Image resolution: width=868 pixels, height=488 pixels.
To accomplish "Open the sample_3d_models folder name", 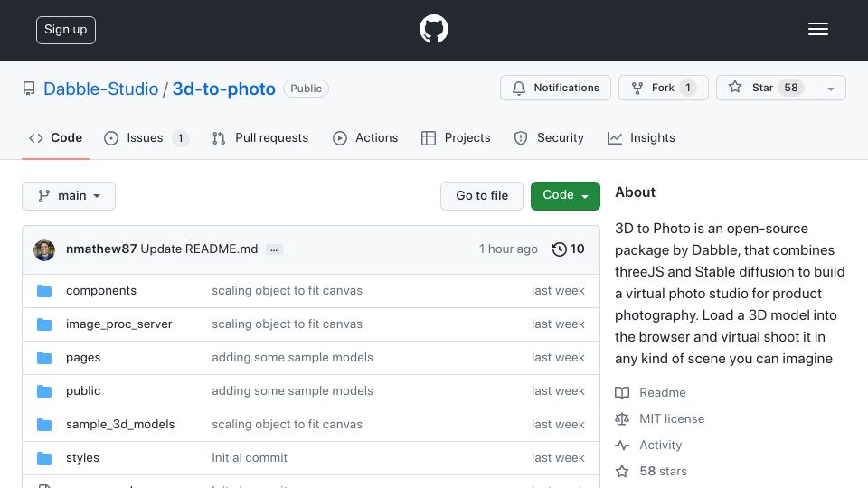I will 120,425.
